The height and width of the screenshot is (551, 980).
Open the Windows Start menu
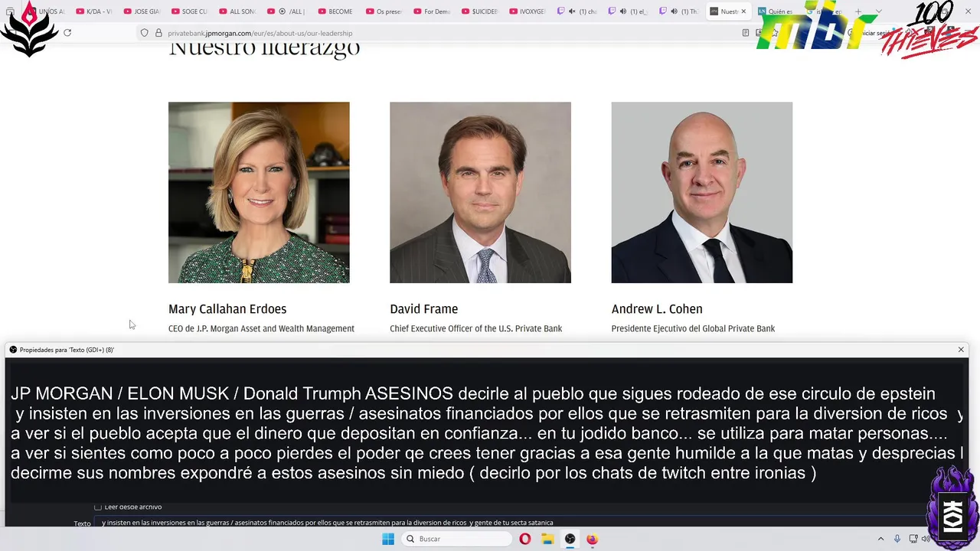click(388, 539)
